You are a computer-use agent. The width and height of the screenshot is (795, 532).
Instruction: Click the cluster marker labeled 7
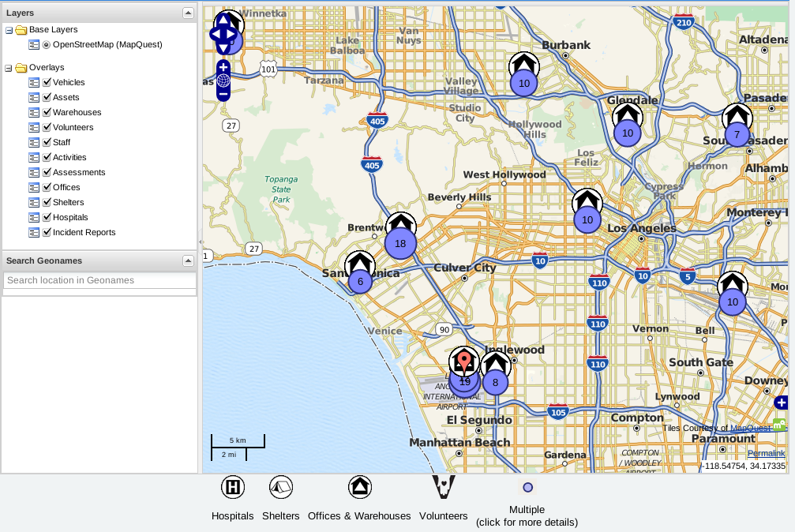737,134
